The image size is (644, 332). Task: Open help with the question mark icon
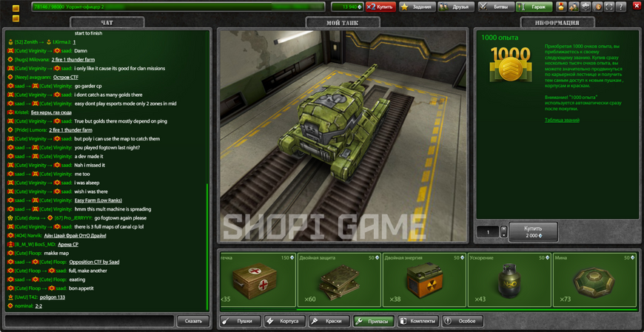click(x=621, y=7)
